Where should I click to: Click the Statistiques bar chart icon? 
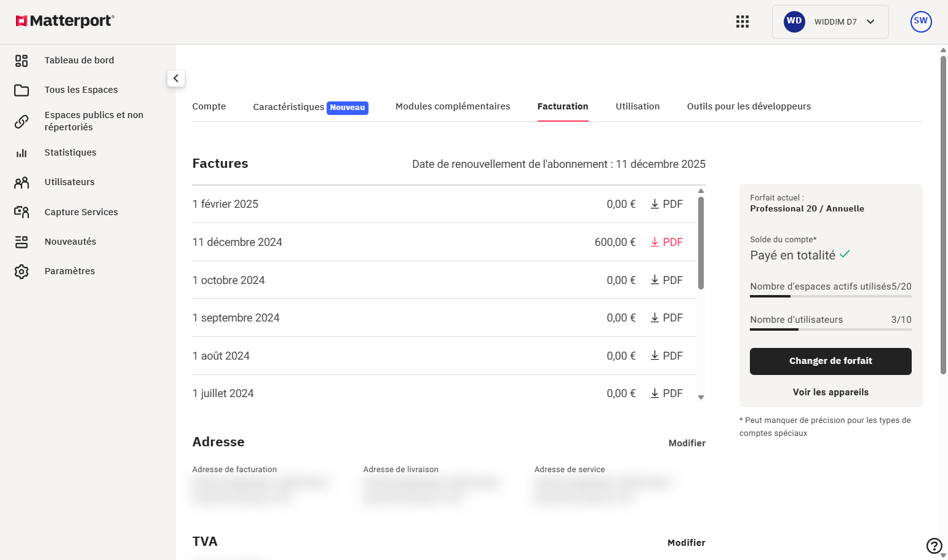coord(22,152)
